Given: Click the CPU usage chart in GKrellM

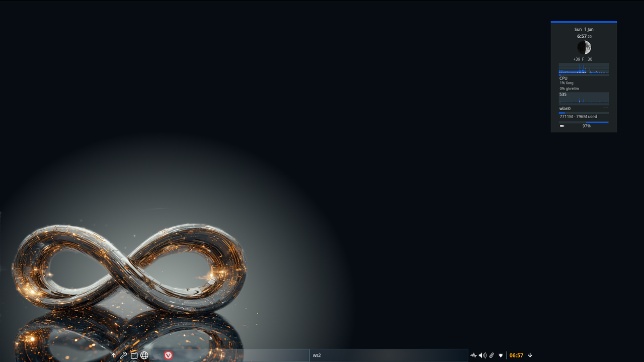Looking at the screenshot, I should (584, 69).
